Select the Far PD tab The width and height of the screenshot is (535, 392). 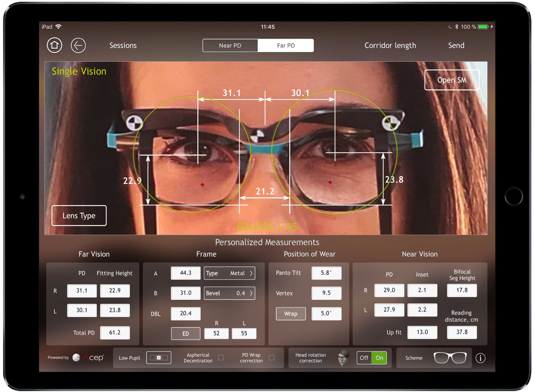click(286, 46)
